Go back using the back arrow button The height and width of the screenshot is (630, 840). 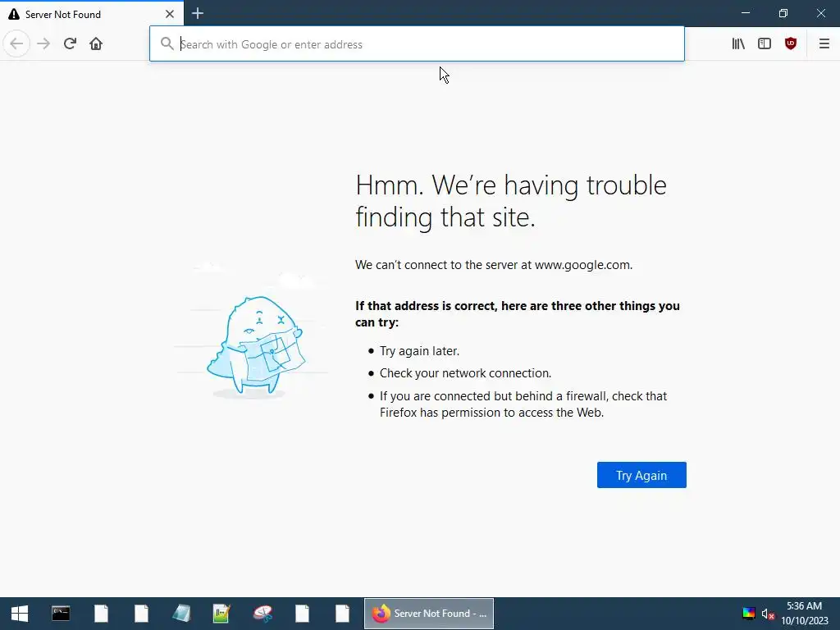coord(16,43)
